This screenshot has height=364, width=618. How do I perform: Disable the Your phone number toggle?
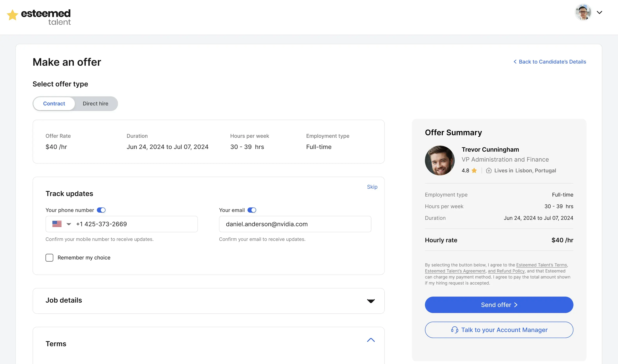(101, 210)
